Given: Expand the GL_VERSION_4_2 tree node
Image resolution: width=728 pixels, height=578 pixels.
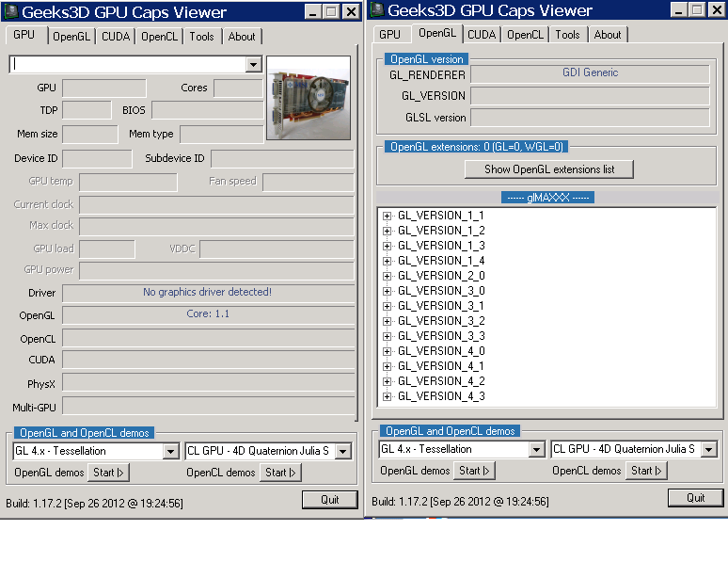Looking at the screenshot, I should pyautogui.click(x=387, y=381).
